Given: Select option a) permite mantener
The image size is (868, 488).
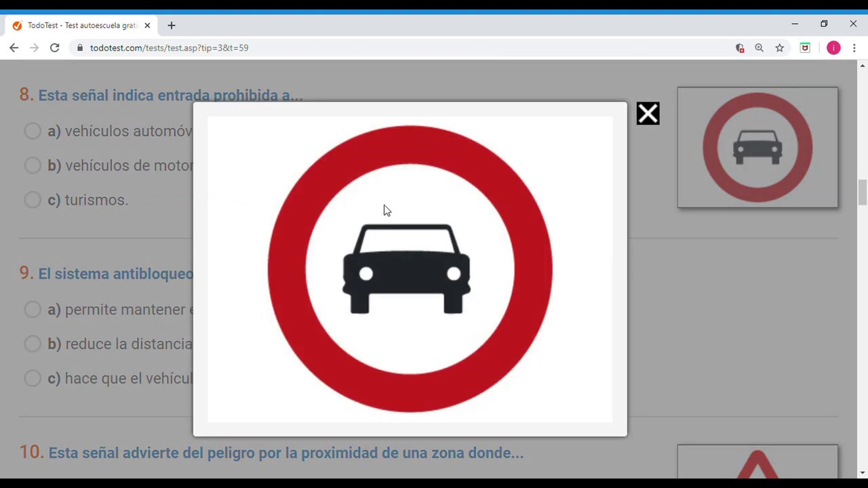Looking at the screenshot, I should click(x=33, y=310).
